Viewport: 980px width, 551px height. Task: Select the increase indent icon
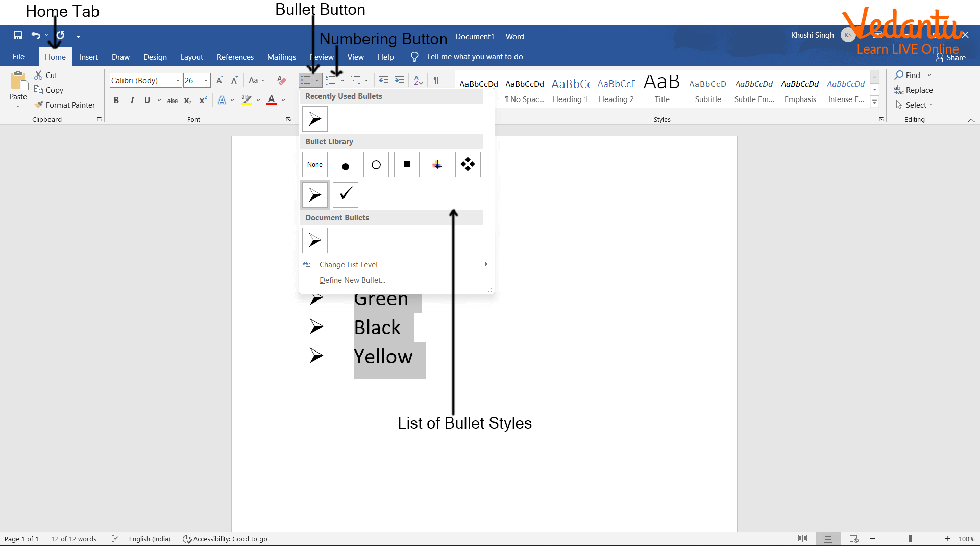click(399, 80)
